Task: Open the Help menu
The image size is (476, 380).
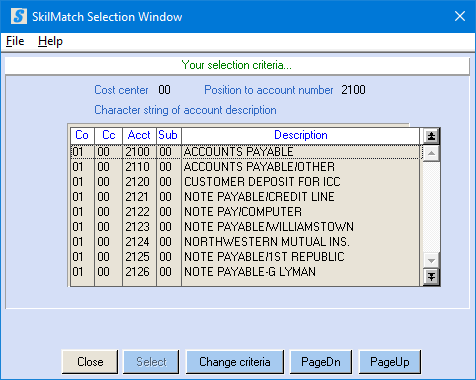Action: [50, 41]
